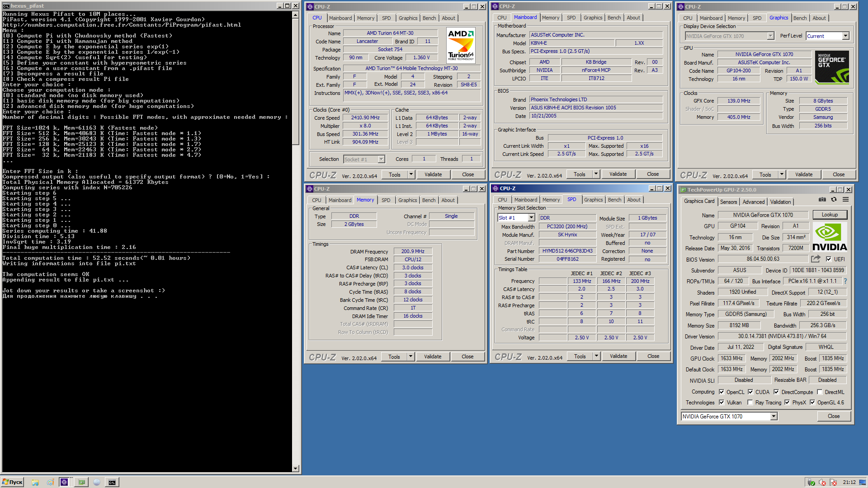The image size is (868, 488).
Task: Click the Close button in GPU-Z
Action: [834, 416]
